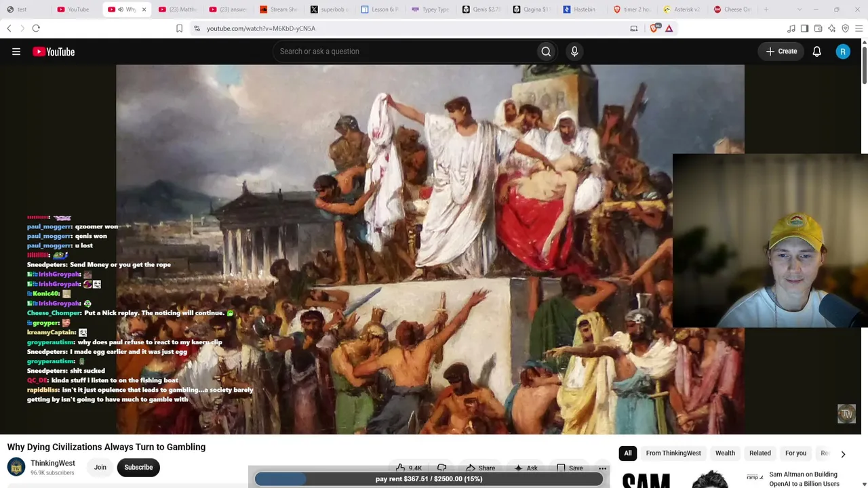
Task: Go to YouTube home via logo
Action: (x=54, y=52)
